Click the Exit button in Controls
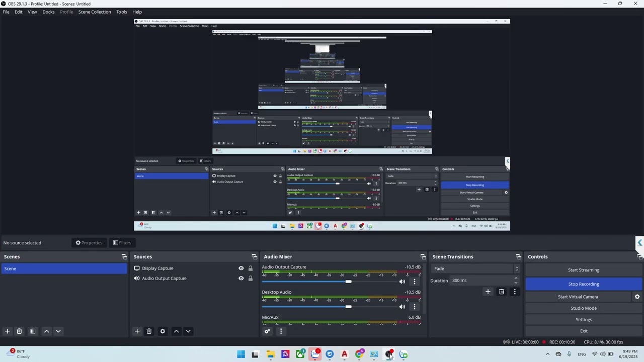Image resolution: width=644 pixels, height=362 pixels. tap(584, 331)
